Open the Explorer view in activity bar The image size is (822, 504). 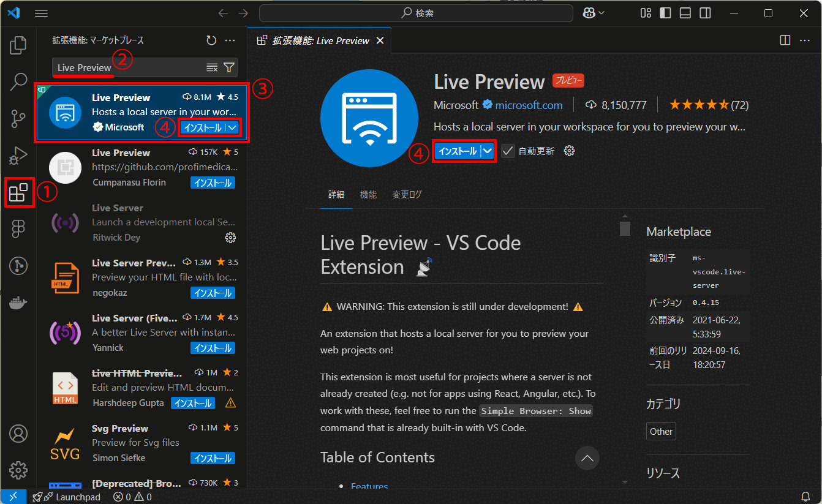[x=18, y=45]
